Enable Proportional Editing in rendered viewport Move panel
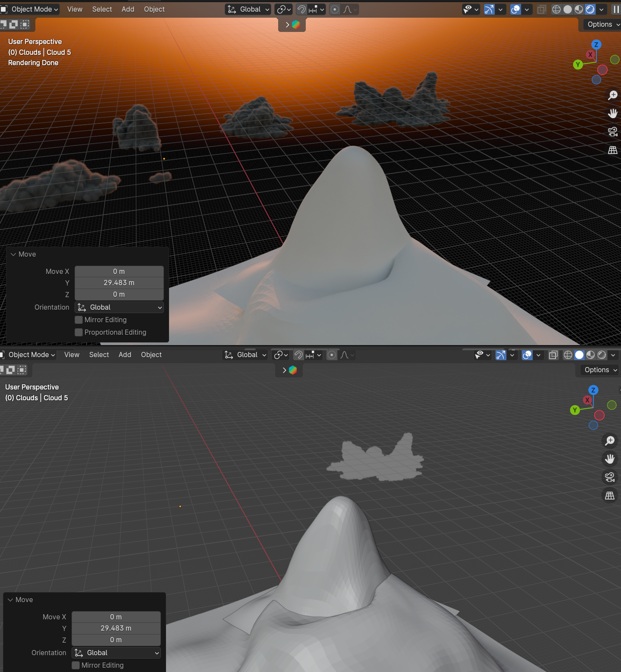This screenshot has height=672, width=621. click(x=78, y=332)
